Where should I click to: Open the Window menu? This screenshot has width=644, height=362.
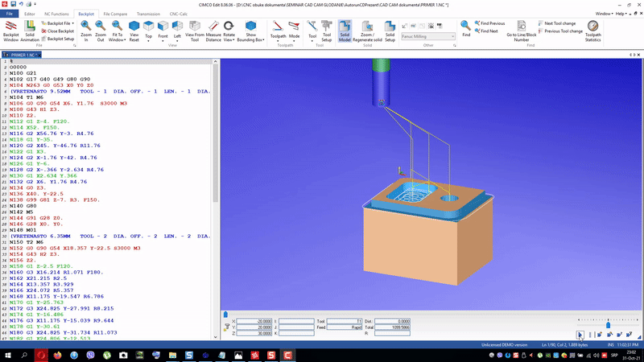[x=604, y=14]
